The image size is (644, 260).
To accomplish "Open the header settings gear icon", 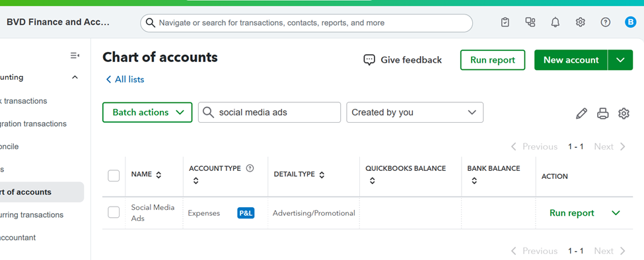I will tap(581, 22).
